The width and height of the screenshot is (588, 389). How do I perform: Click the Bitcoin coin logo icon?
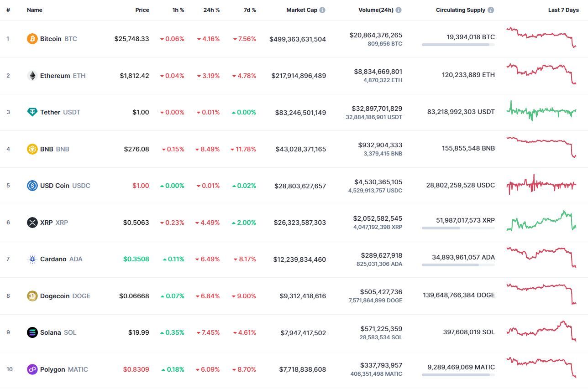[32, 39]
